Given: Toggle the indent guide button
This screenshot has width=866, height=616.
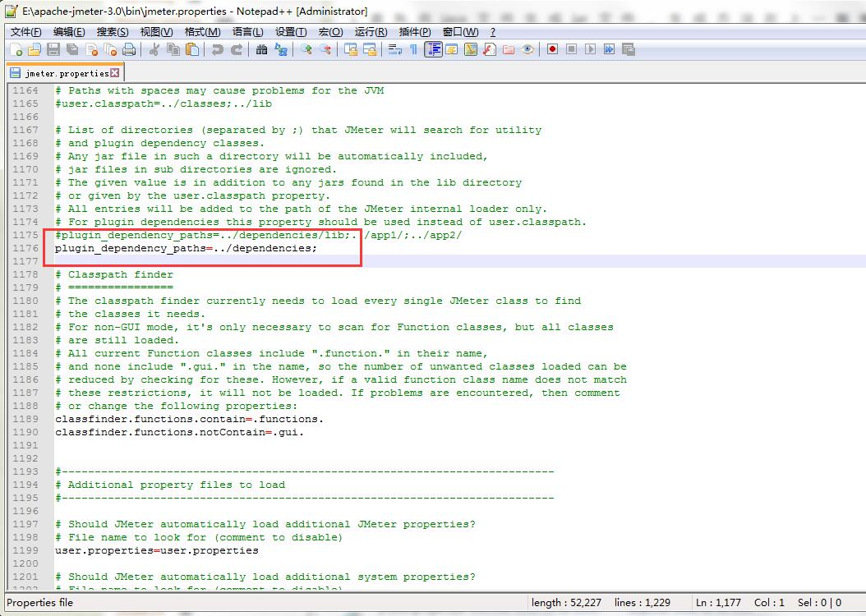Looking at the screenshot, I should coord(434,49).
